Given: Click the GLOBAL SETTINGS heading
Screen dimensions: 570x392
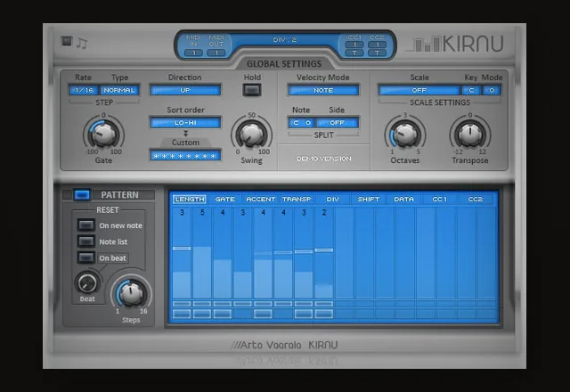Looking at the screenshot, I should tap(284, 63).
